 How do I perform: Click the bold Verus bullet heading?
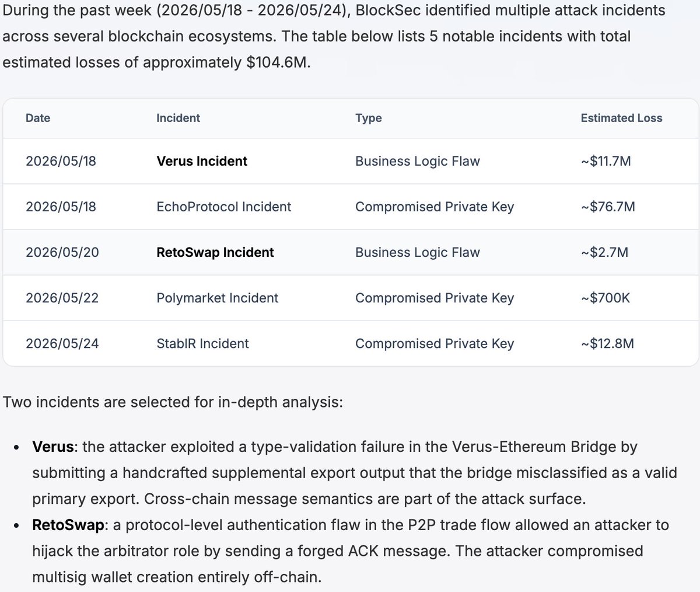(53, 447)
